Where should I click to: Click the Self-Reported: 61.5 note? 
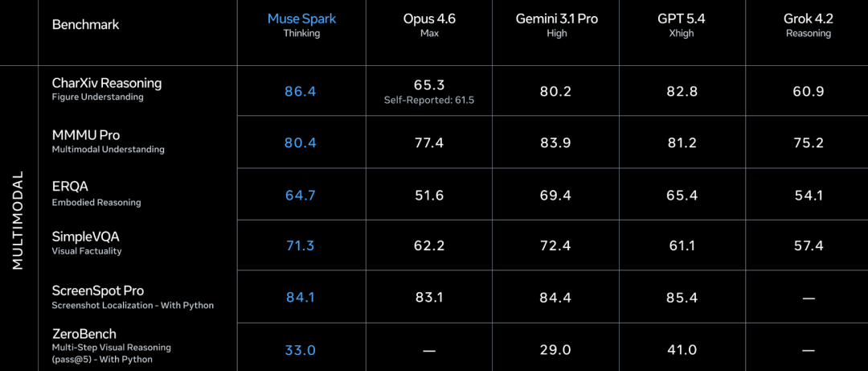(429, 101)
